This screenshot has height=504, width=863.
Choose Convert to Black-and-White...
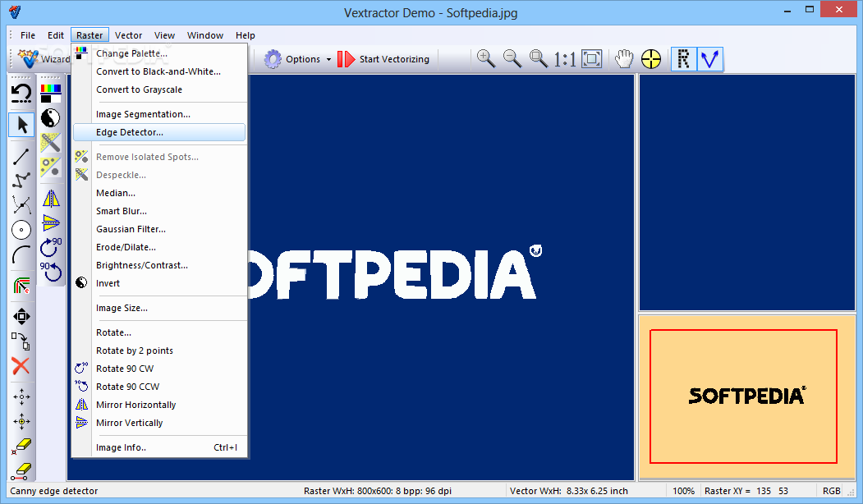click(159, 71)
